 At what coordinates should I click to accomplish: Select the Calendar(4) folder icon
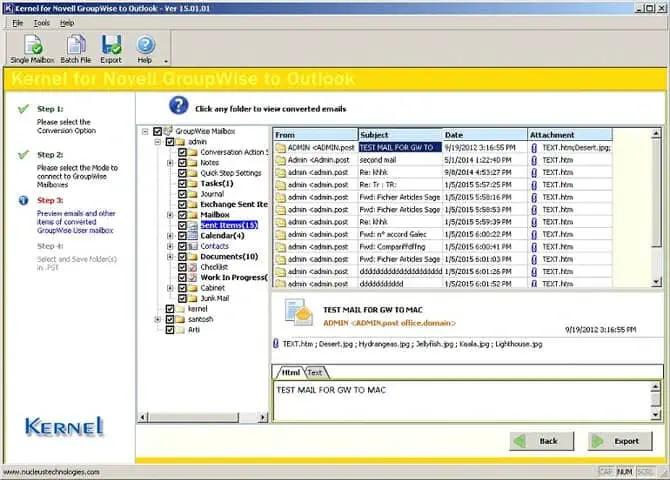point(193,236)
